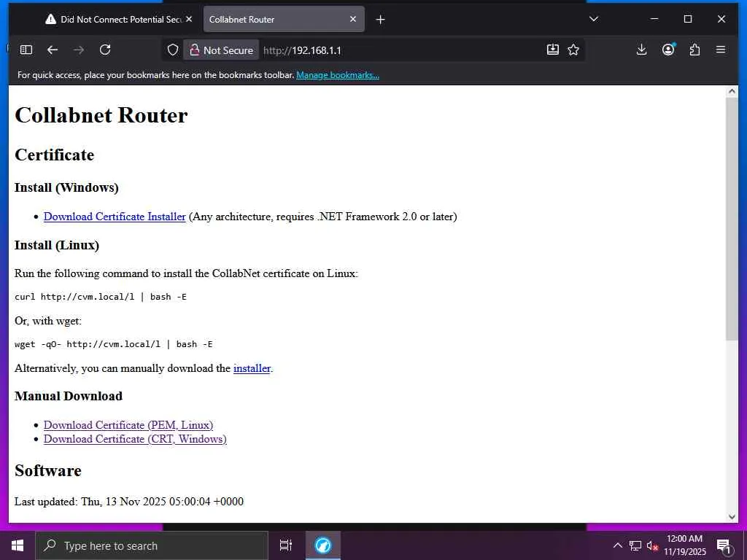747x560 pixels.
Task: Close the Collabnet Router tab
Action: point(353,20)
